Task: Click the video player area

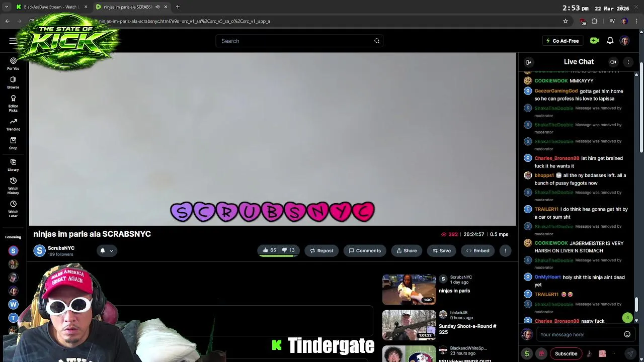Action: (x=272, y=139)
